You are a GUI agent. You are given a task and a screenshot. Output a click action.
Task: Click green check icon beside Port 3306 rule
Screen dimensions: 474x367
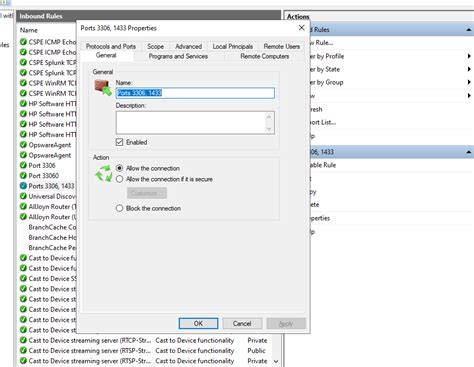(23, 165)
